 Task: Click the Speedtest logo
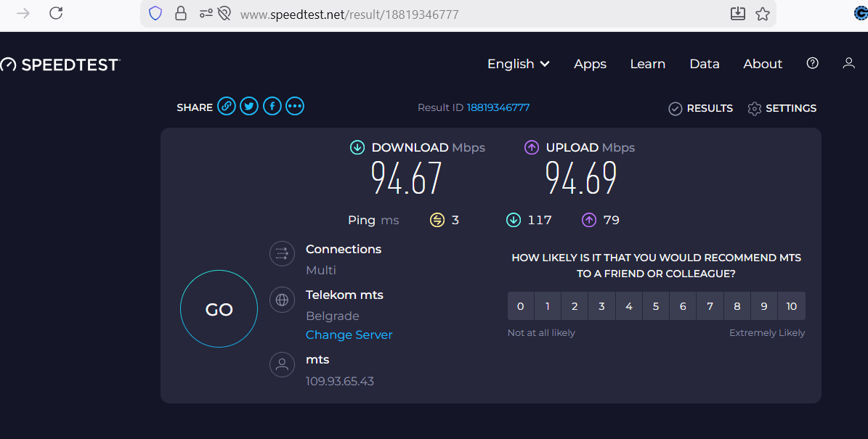coord(60,65)
